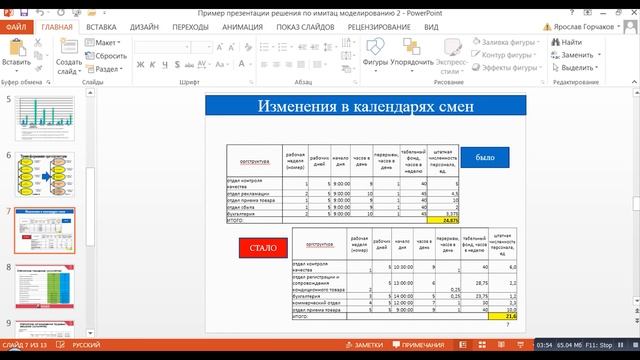
Task: Click the decrease font size icon
Action: [231, 47]
